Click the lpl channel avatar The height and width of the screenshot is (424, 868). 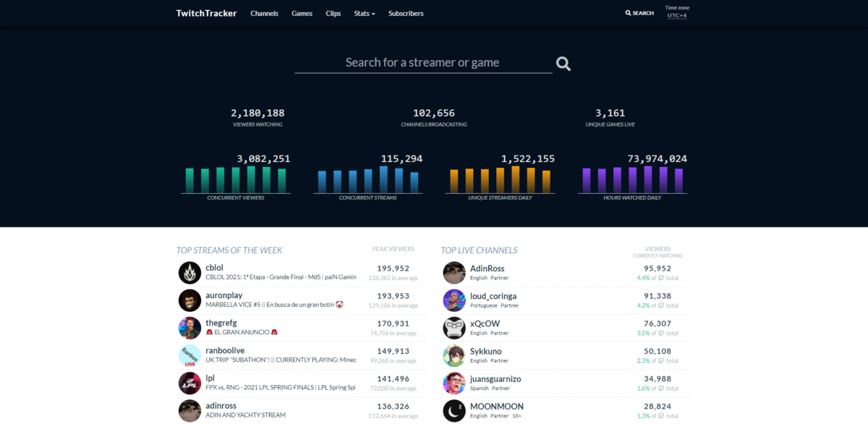pyautogui.click(x=190, y=383)
